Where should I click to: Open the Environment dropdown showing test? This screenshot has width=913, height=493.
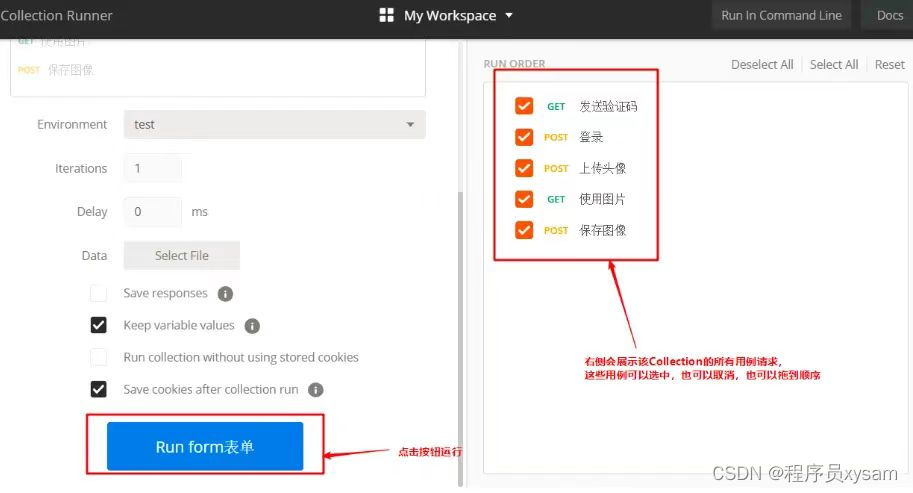[x=274, y=125]
